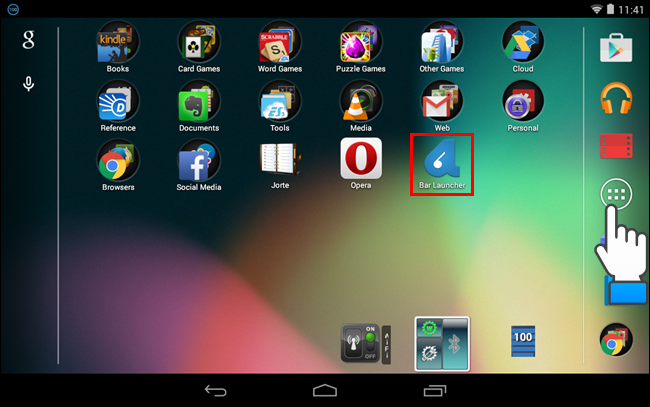
Task: Open Play Music headphones icon
Action: pos(616,98)
